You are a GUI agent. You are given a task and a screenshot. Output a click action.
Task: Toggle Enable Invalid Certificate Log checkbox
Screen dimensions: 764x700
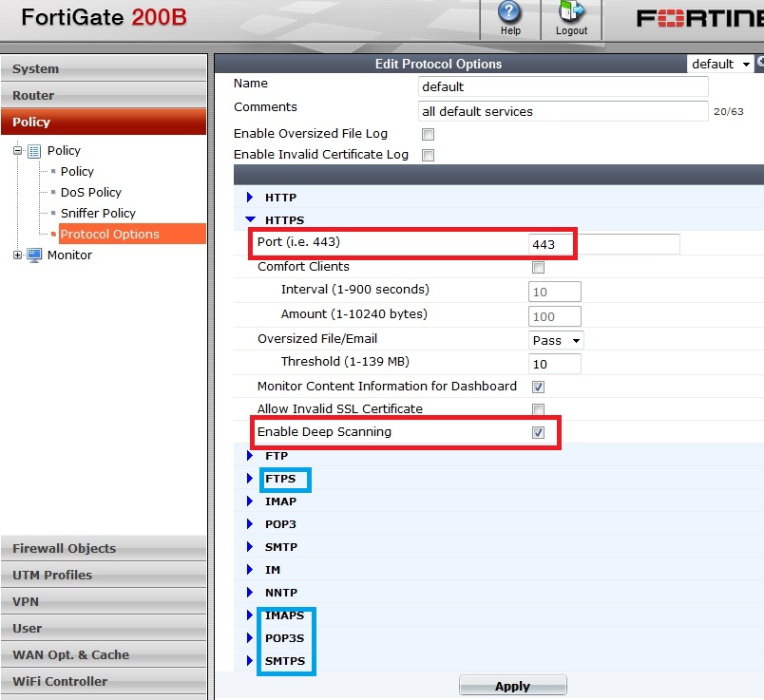click(428, 155)
